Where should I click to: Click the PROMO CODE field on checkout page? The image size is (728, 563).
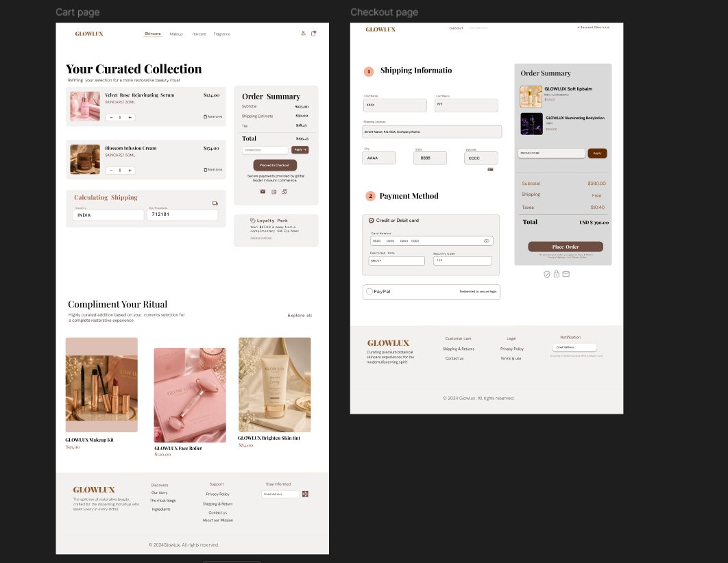551,153
